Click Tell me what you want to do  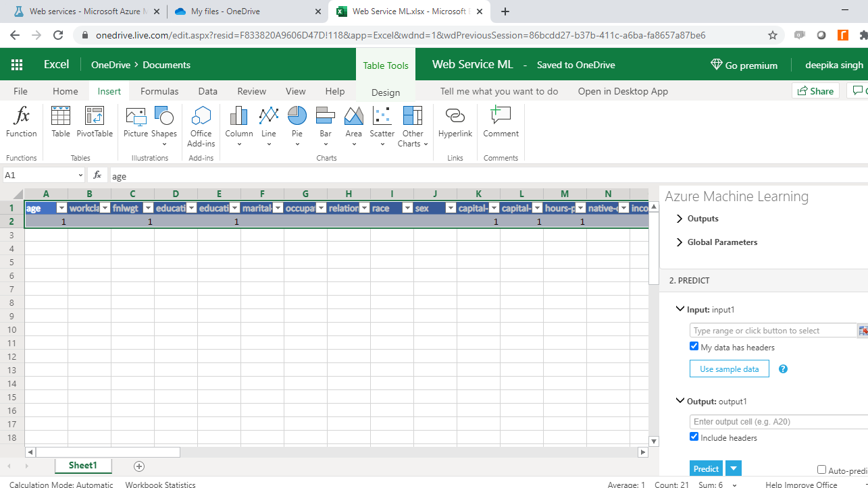[x=499, y=91]
